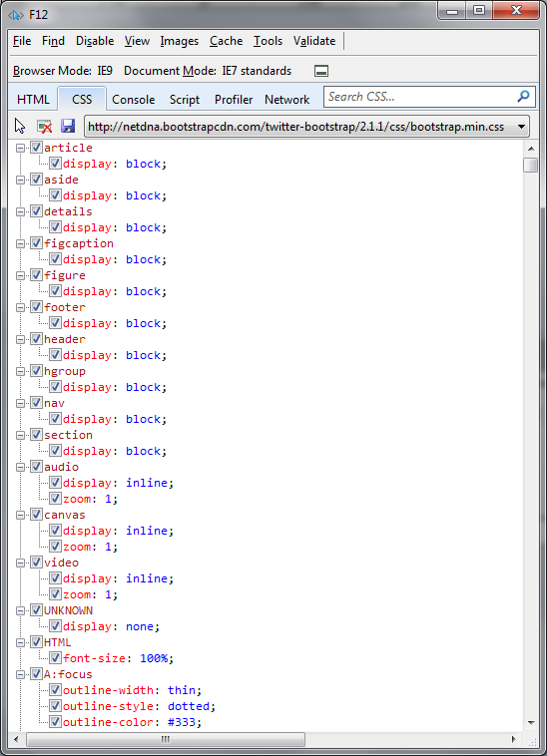Open the stylesheet URL dropdown list
The image size is (547, 756).
pyautogui.click(x=521, y=127)
